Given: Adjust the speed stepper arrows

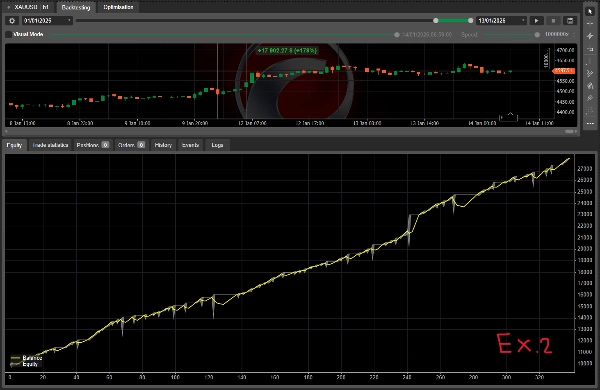Looking at the screenshot, I should point(573,34).
